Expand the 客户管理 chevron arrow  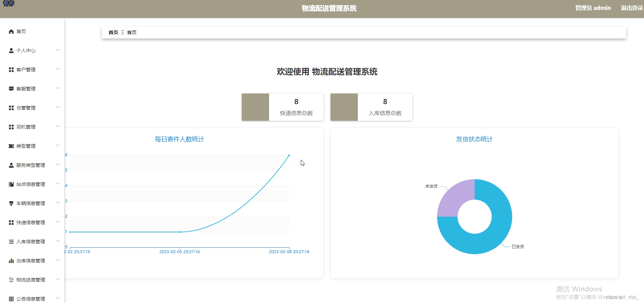pyautogui.click(x=58, y=69)
